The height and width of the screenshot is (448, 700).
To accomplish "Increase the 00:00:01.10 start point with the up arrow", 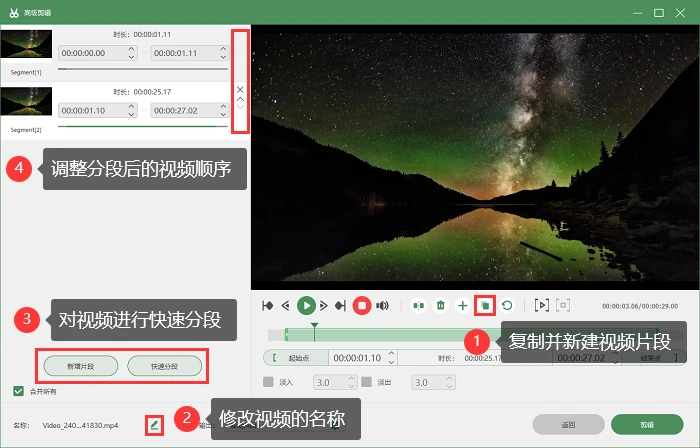I will pyautogui.click(x=392, y=354).
